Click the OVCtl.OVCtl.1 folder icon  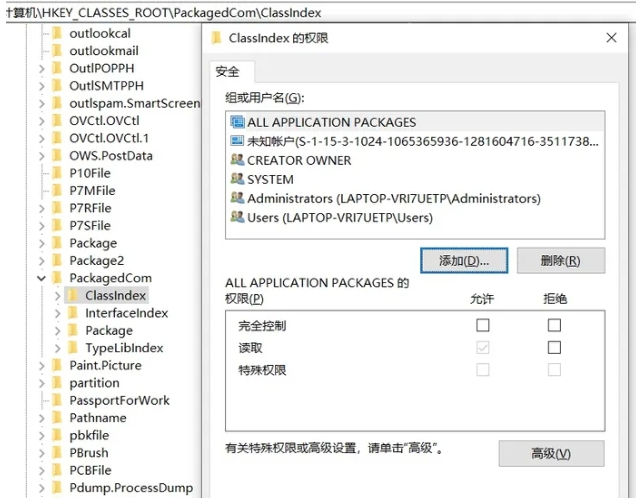tap(58, 138)
